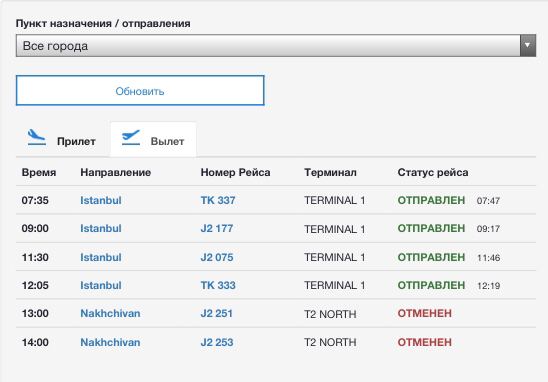
Task: Click TERMINAL 1 in the J2 075 row
Action: click(x=334, y=258)
